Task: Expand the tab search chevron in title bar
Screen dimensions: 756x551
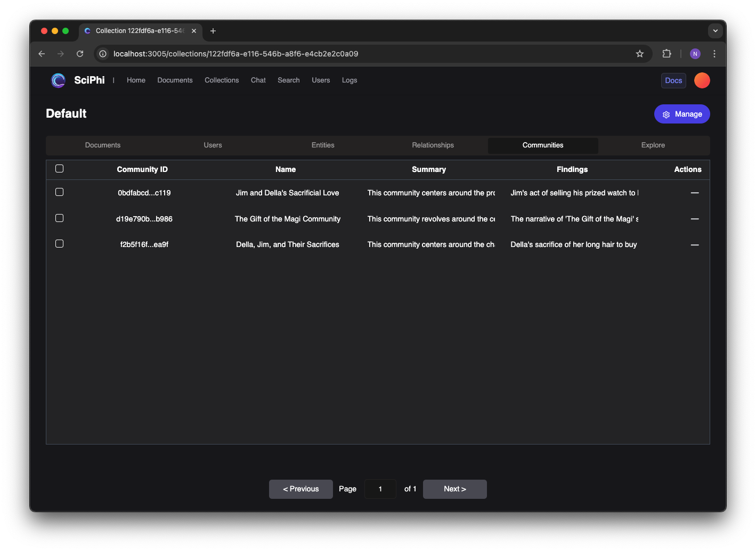Action: pos(716,31)
